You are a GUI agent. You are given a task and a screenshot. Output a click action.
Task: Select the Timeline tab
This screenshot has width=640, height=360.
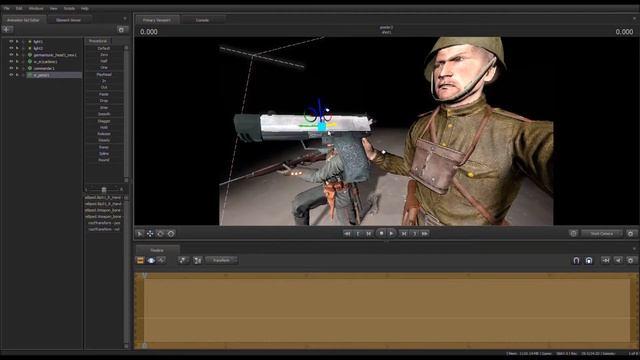(x=157, y=250)
